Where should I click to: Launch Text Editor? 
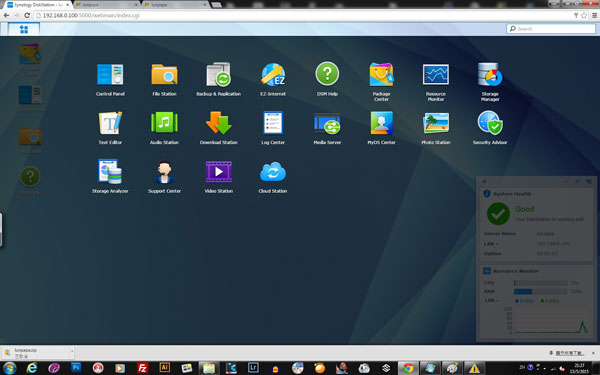(110, 128)
